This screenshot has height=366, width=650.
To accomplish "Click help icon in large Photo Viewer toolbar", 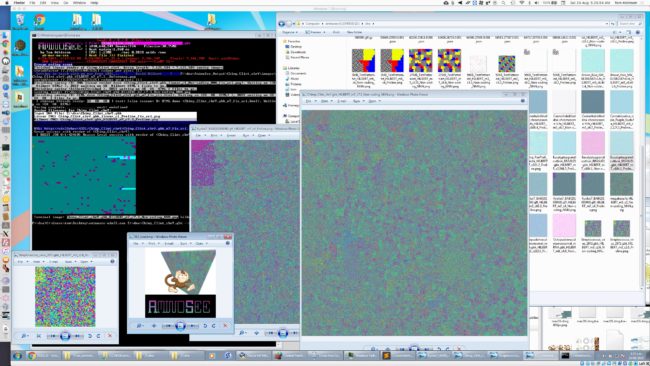I will pyautogui.click(x=523, y=101).
